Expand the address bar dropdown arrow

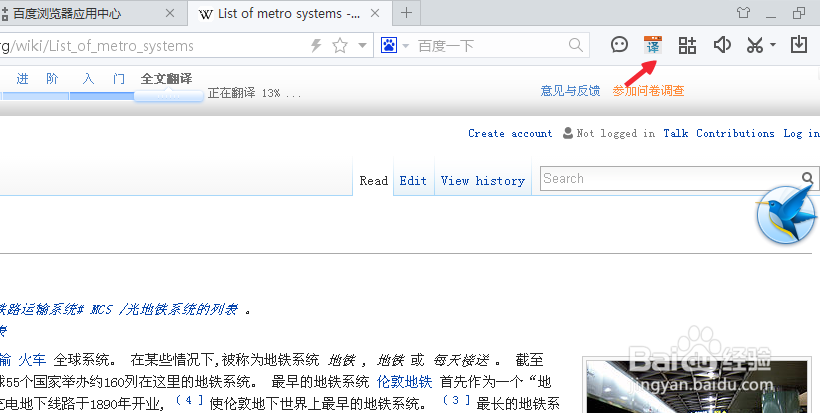click(x=362, y=45)
